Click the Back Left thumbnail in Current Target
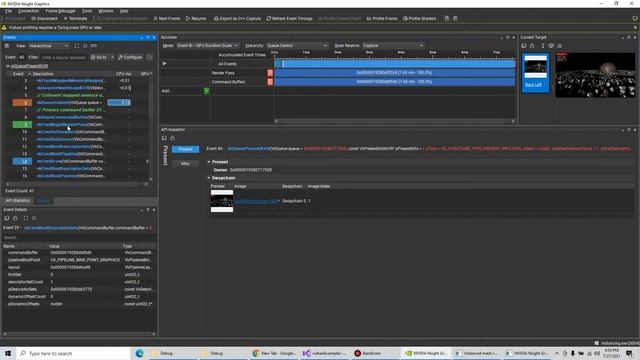 click(535, 73)
